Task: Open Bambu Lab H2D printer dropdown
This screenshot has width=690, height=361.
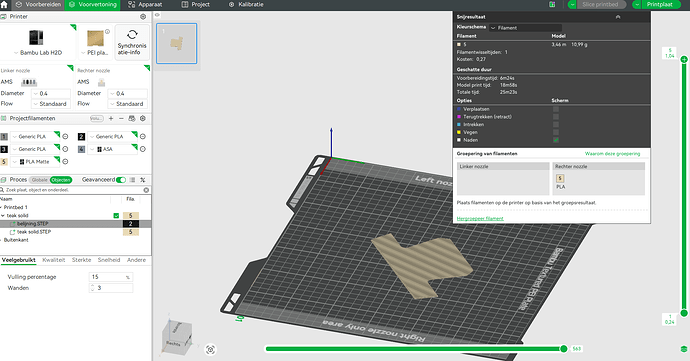Action: (38, 52)
